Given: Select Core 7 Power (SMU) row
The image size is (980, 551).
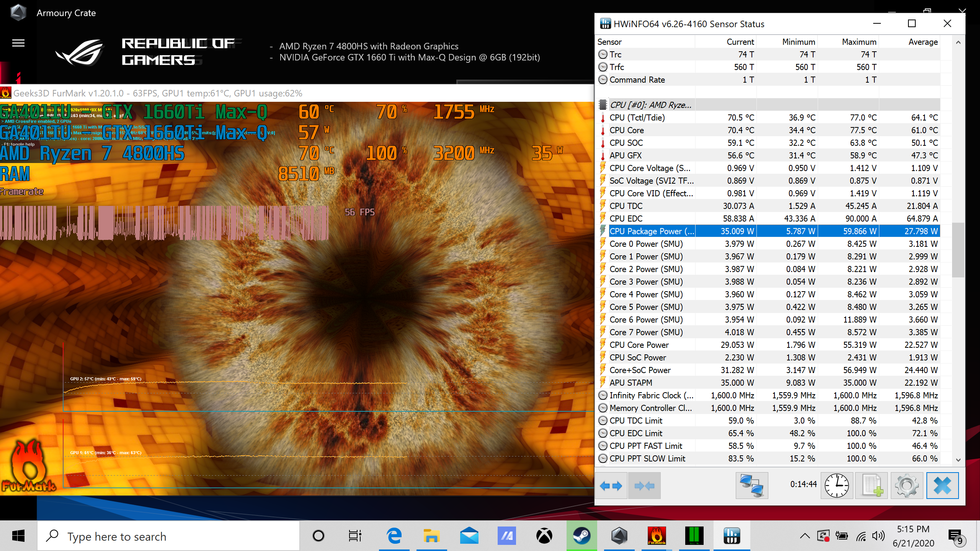Looking at the screenshot, I should pyautogui.click(x=768, y=332).
